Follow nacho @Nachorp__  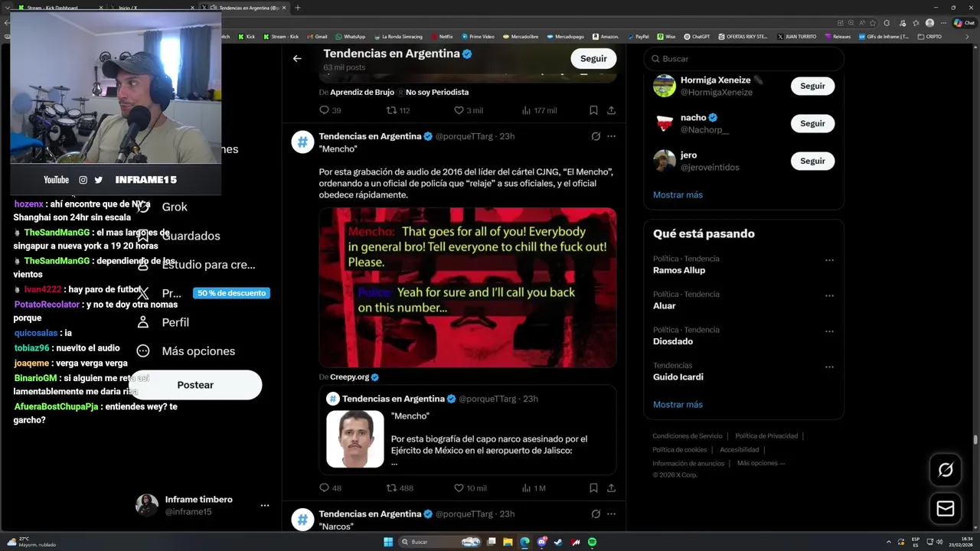812,123
